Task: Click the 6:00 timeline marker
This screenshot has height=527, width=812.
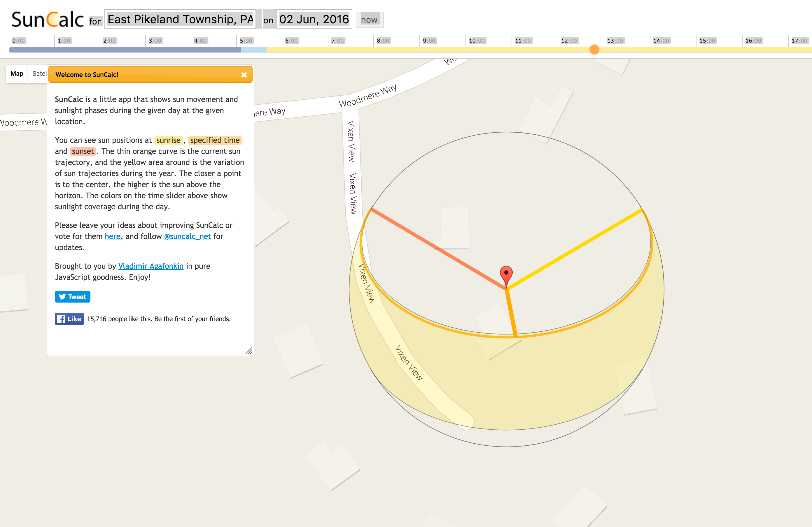Action: (x=292, y=41)
